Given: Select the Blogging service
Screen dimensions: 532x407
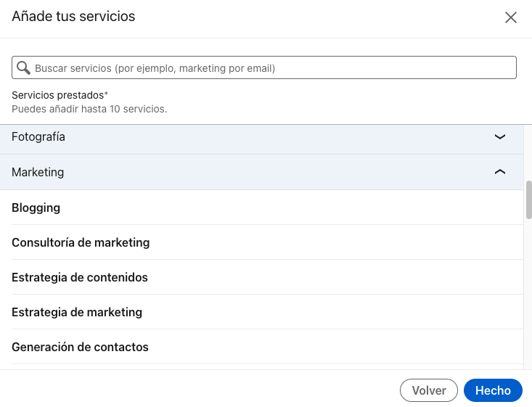Looking at the screenshot, I should point(36,207).
